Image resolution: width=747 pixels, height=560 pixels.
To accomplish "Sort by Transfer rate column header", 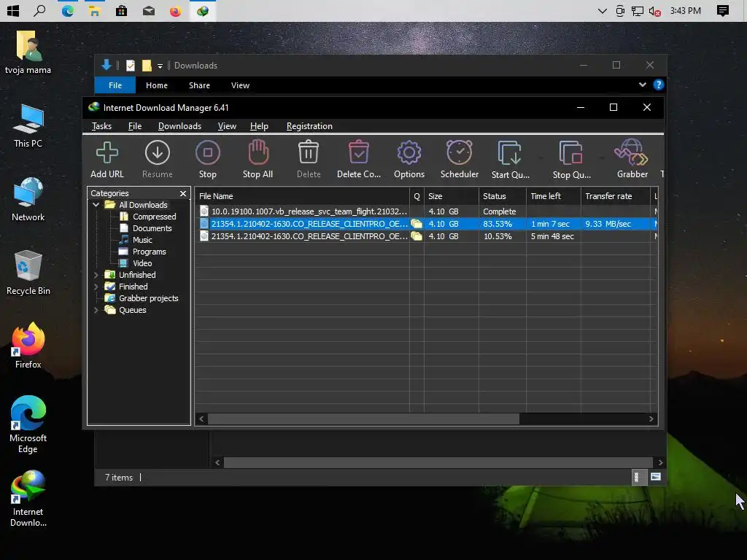I will [615, 196].
